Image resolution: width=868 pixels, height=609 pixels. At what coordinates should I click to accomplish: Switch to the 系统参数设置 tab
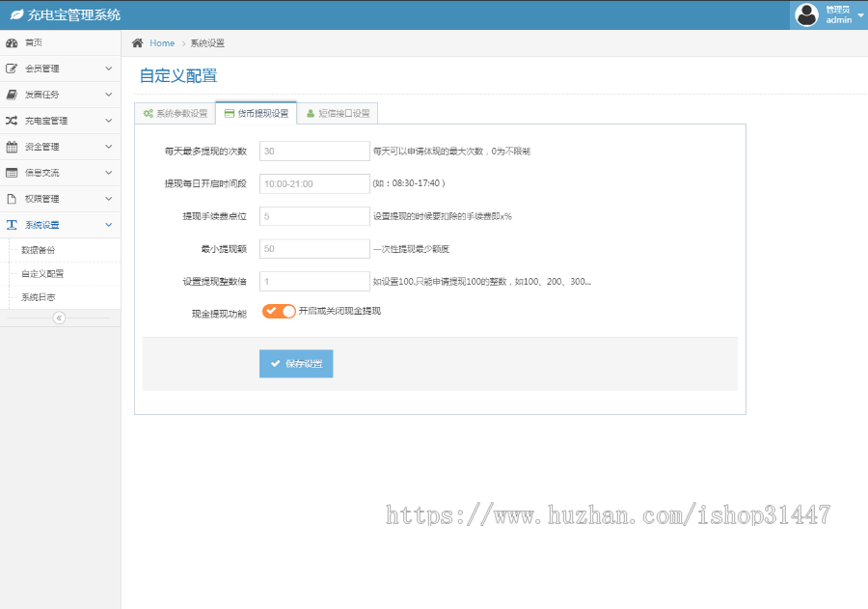175,113
